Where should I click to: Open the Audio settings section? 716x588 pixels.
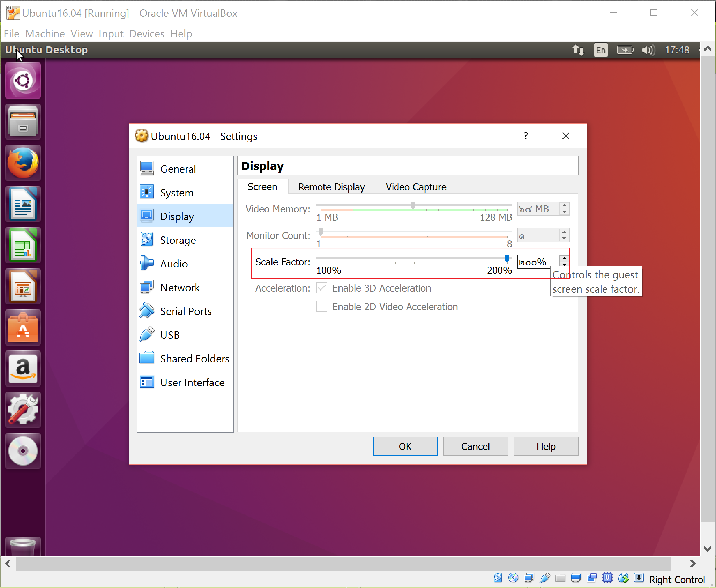pyautogui.click(x=173, y=263)
